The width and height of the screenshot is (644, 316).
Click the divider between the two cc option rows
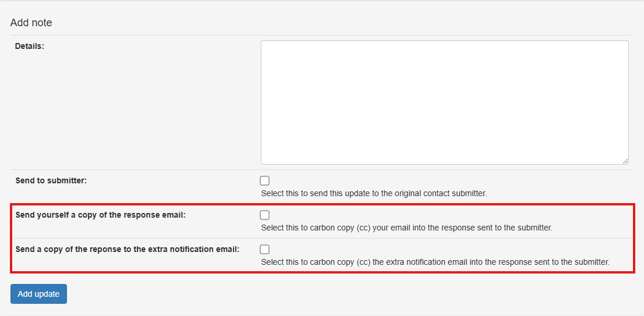322,238
